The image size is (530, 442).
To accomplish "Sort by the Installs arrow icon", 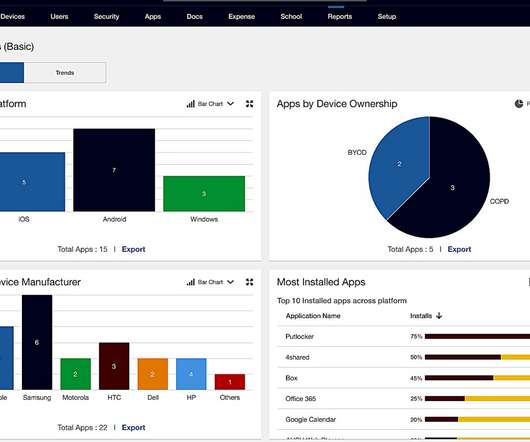I will point(439,316).
